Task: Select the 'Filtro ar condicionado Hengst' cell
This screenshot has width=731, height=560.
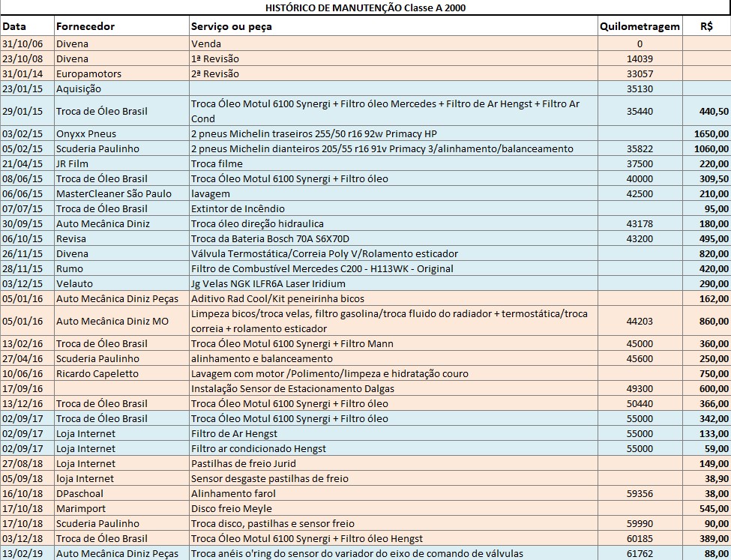Action: [394, 448]
